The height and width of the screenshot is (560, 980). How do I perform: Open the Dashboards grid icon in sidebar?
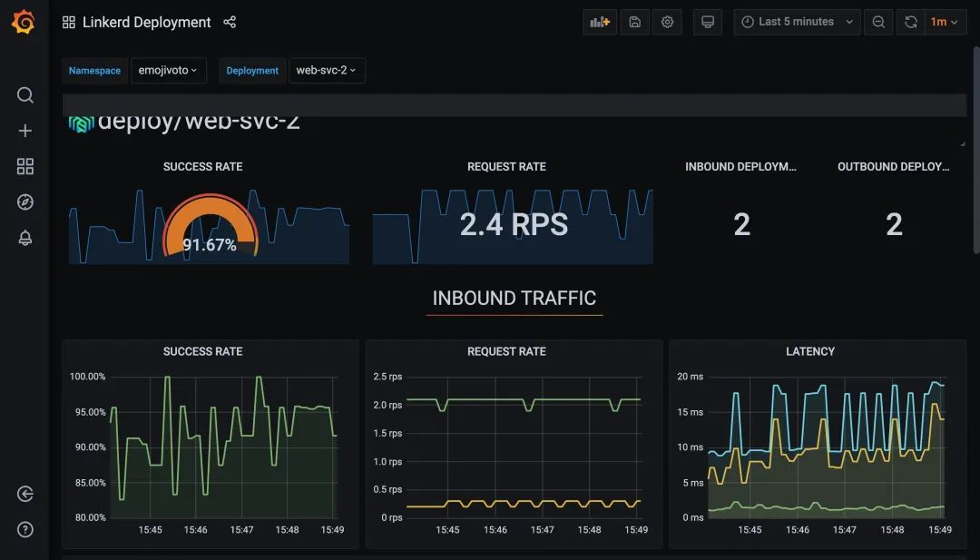[x=25, y=166]
